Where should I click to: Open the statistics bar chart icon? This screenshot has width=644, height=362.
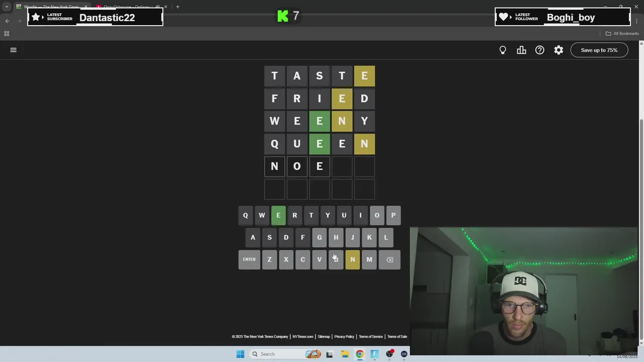[521, 50]
